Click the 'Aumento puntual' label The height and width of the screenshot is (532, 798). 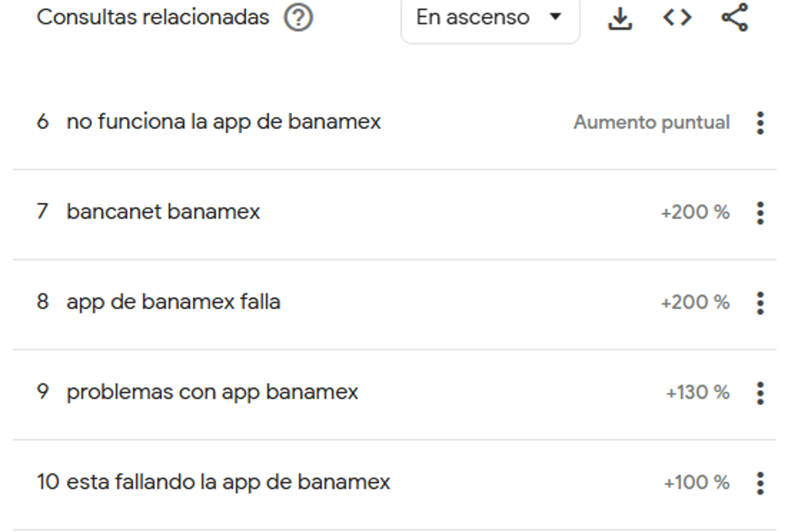651,122
